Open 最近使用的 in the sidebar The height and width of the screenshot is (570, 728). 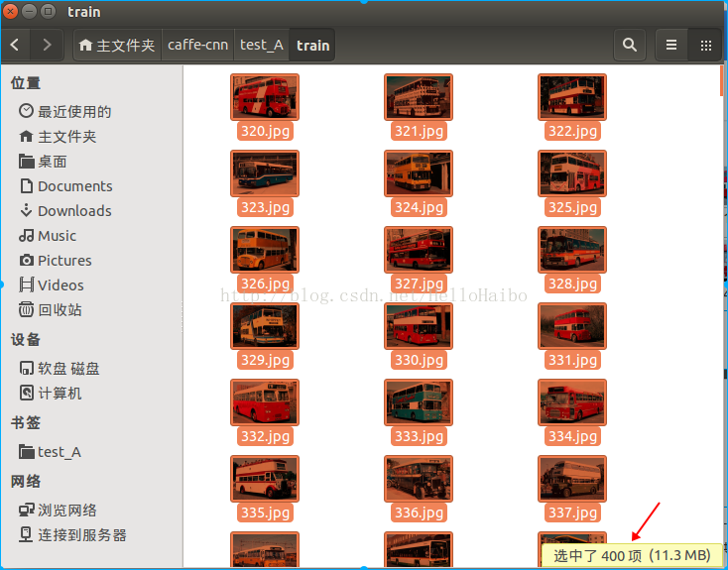tap(92, 111)
